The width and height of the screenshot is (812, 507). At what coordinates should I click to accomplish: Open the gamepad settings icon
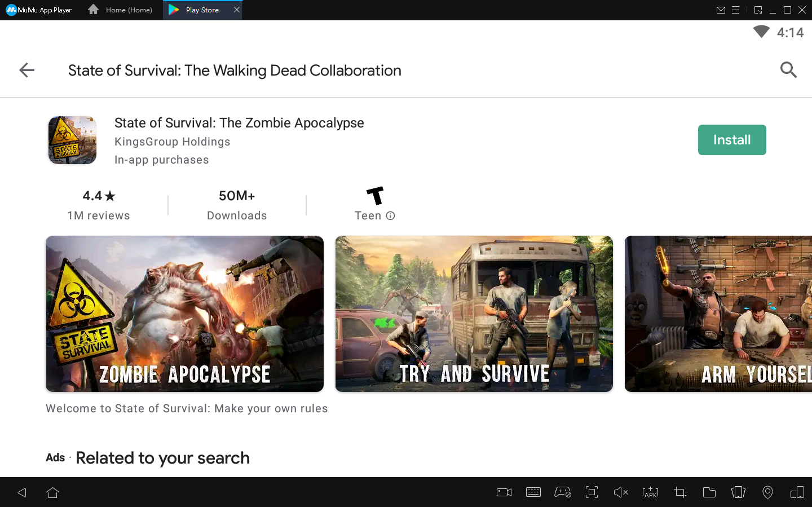(x=562, y=492)
